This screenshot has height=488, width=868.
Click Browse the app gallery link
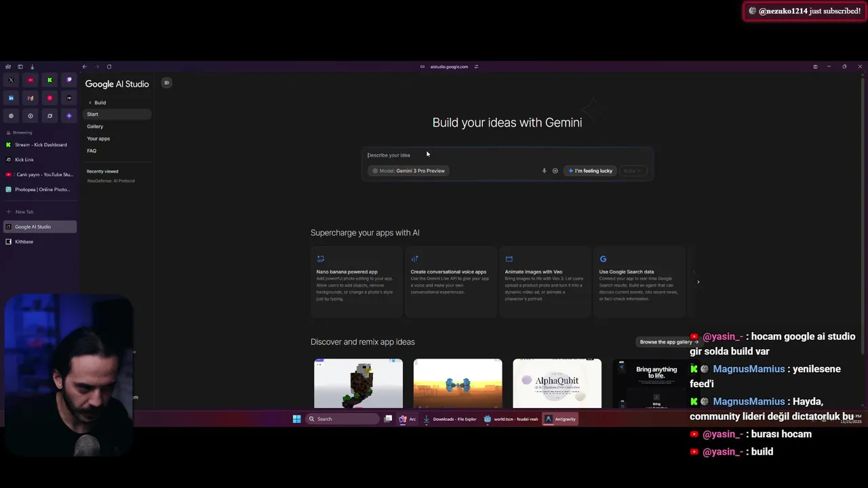pyautogui.click(x=669, y=342)
